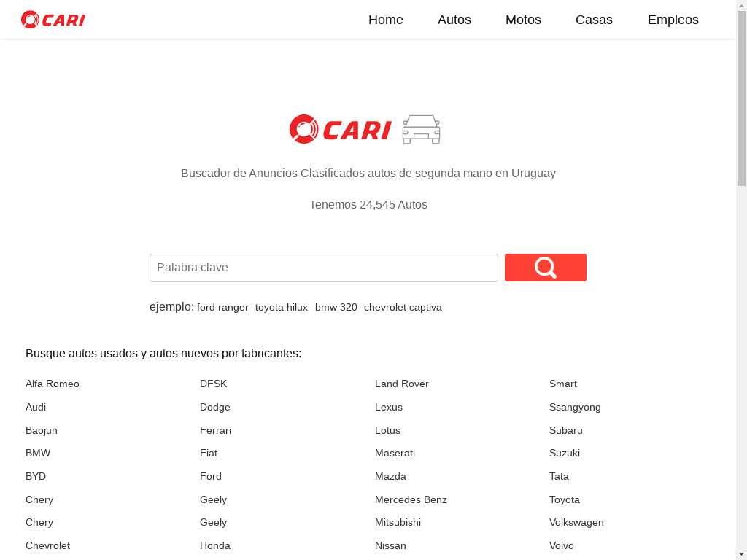Select the 'ford ranger' example search

(222, 308)
